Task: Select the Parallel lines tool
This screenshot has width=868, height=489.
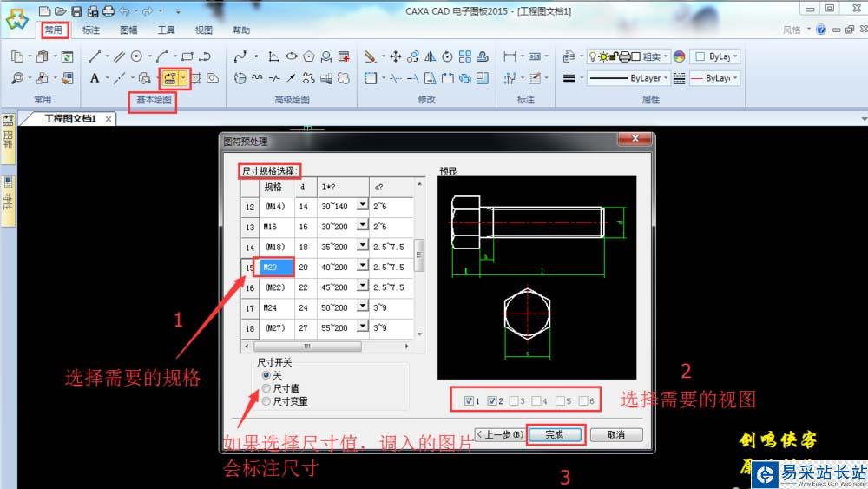Action: (x=119, y=56)
